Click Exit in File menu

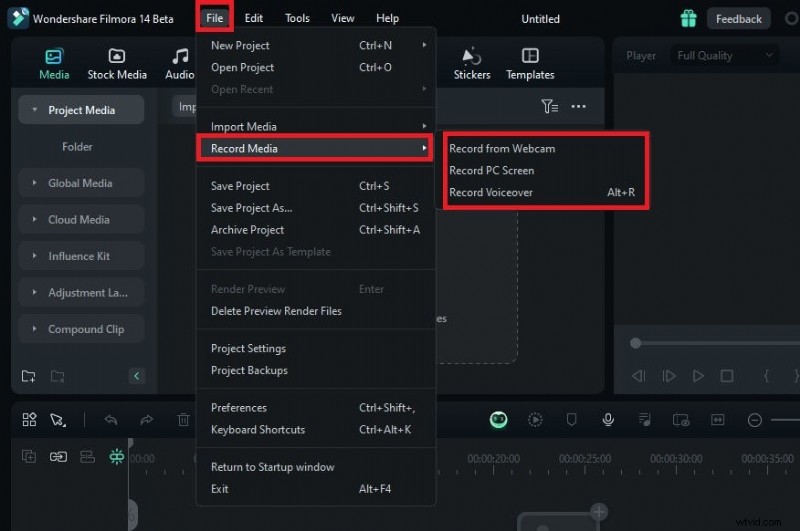[x=315, y=489]
